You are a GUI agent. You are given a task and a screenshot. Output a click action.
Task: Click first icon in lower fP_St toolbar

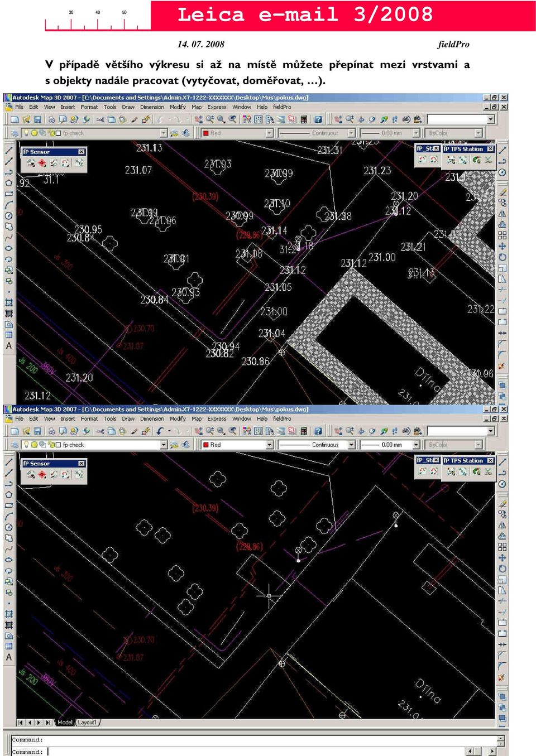coord(423,471)
